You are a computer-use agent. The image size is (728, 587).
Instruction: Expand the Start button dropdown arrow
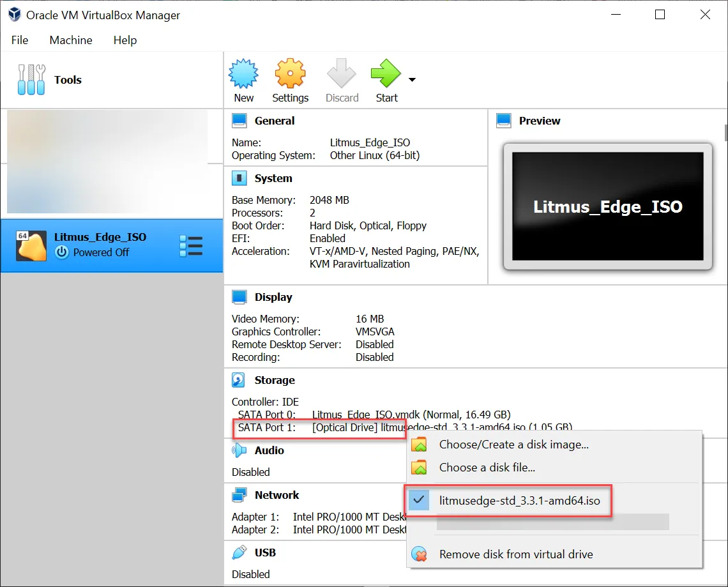[412, 79]
